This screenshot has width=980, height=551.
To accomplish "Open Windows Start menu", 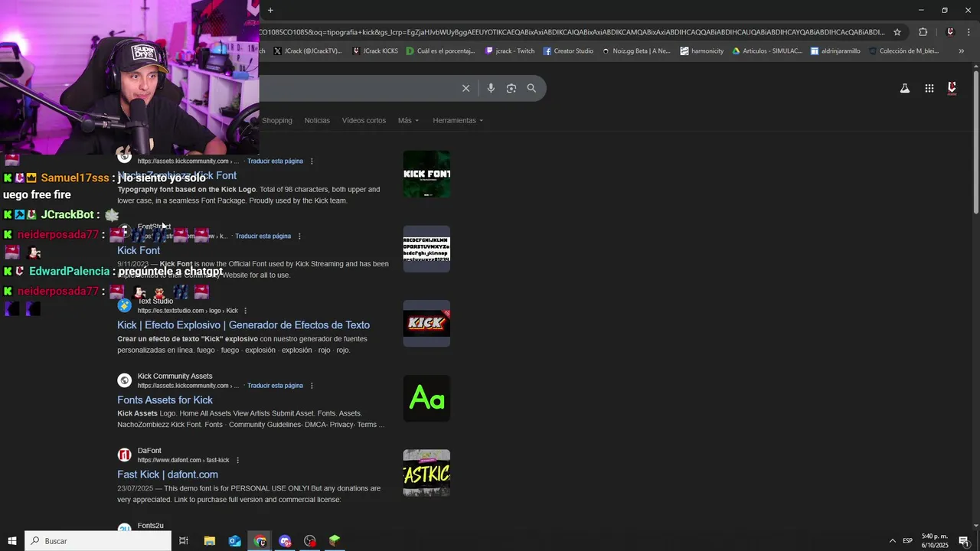I will click(12, 541).
